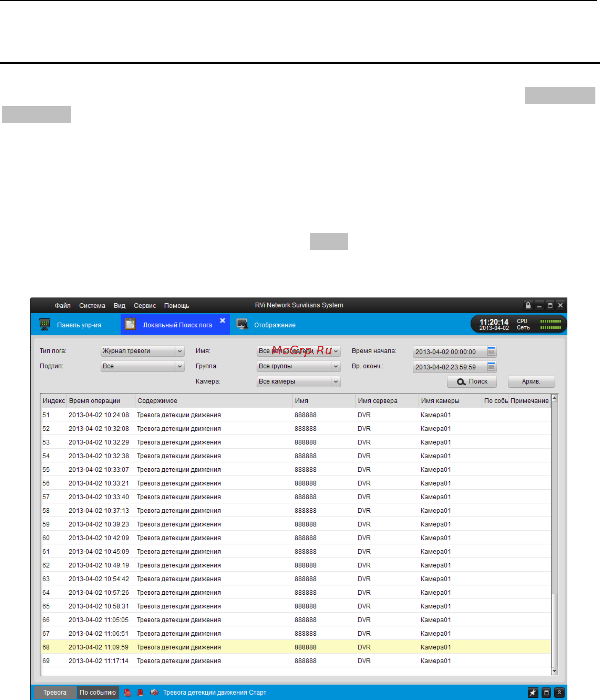Sort by the Имя камеры column header

450,401
